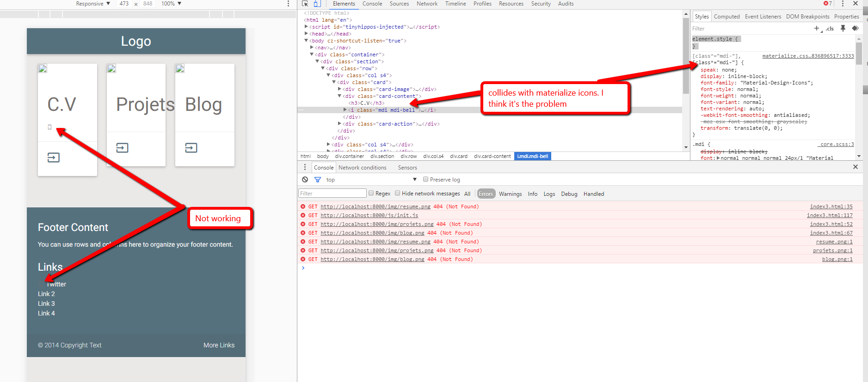Filter console to Warnings

511,194
